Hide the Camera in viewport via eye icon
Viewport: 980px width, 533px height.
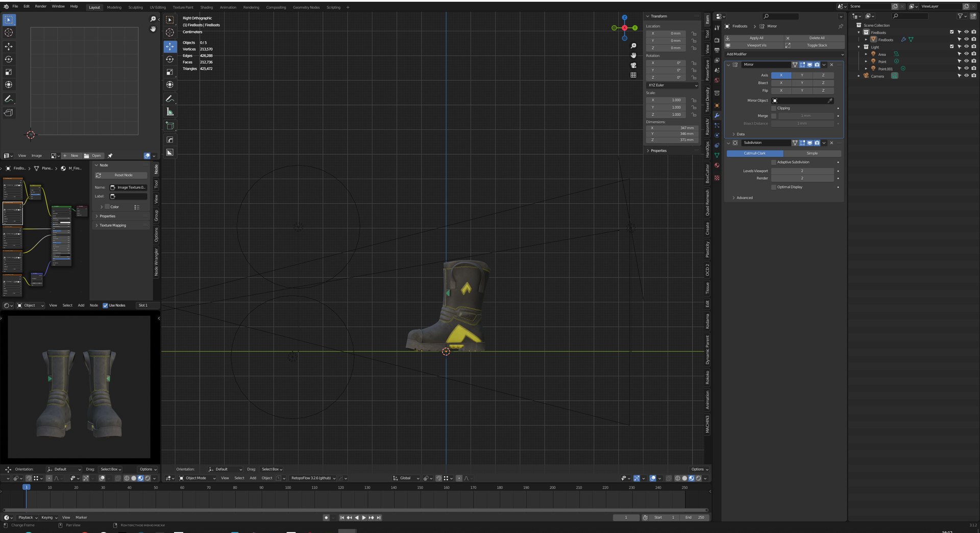click(x=966, y=76)
